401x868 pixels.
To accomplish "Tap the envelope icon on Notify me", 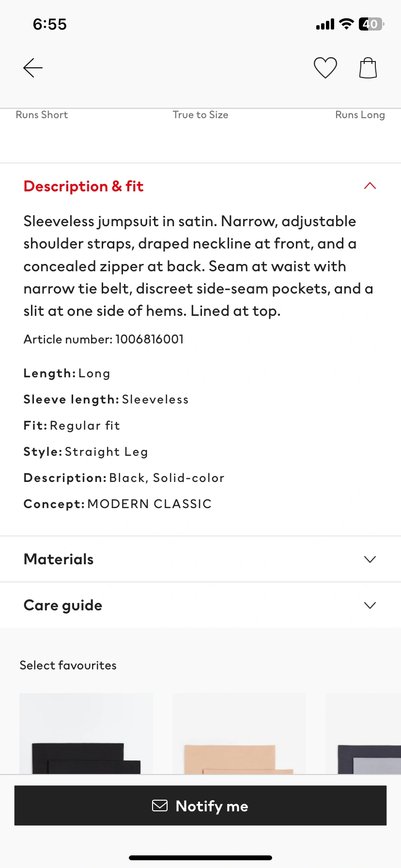I will pos(160,806).
